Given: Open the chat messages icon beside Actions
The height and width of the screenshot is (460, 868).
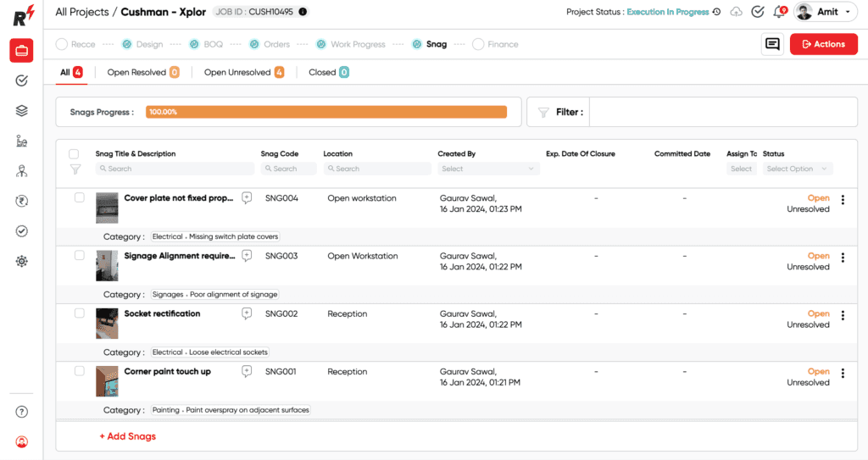Looking at the screenshot, I should click(x=771, y=44).
